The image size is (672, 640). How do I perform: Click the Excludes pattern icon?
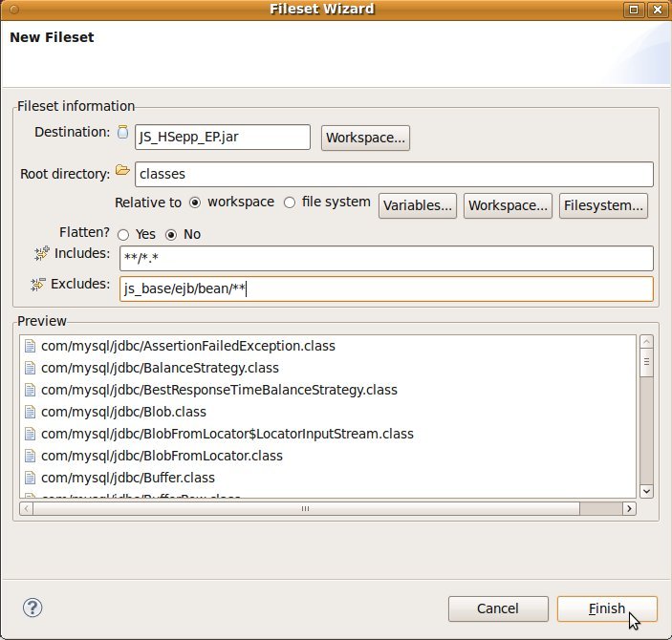[x=38, y=284]
